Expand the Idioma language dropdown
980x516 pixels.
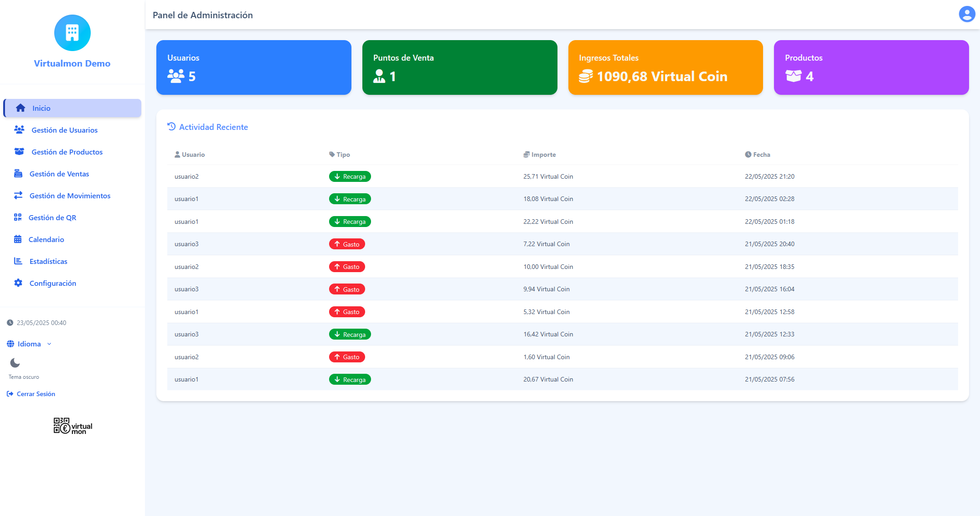pos(29,344)
